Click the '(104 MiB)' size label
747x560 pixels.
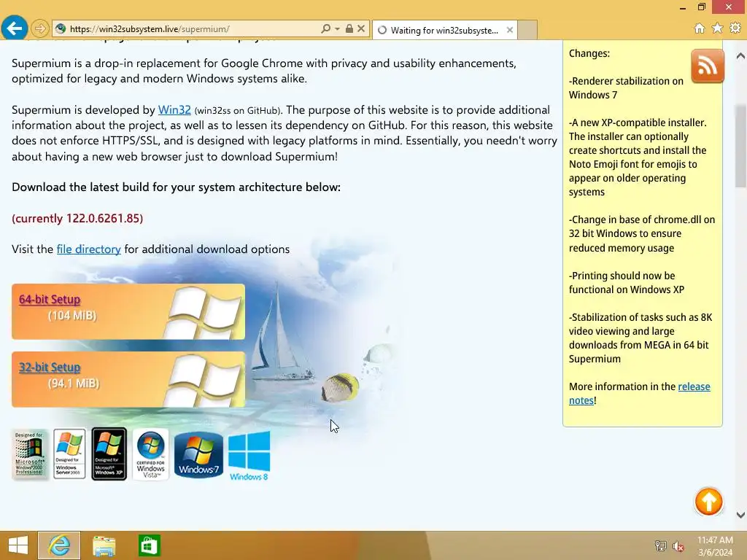pos(72,316)
